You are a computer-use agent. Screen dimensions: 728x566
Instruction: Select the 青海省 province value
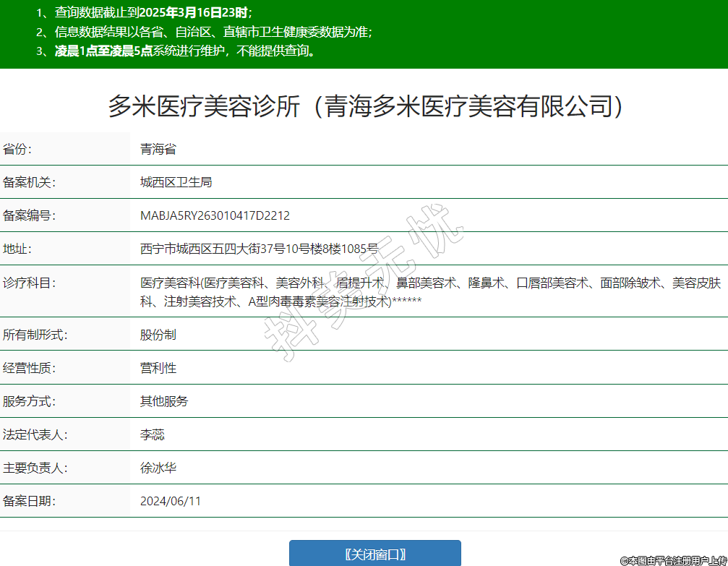pyautogui.click(x=158, y=150)
